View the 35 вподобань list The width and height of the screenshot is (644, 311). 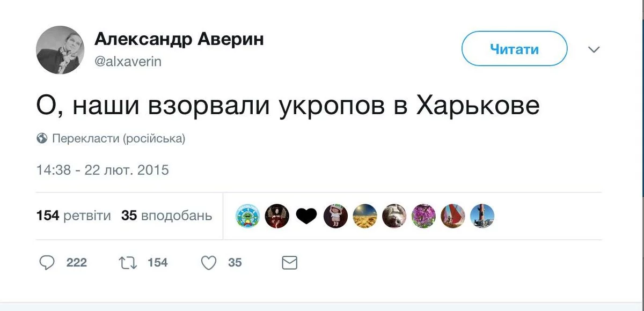click(166, 216)
